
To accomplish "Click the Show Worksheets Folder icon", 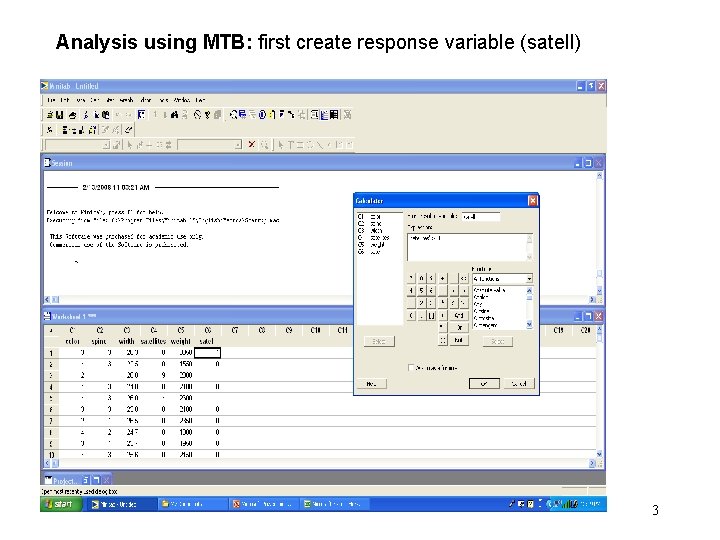I will click(242, 115).
